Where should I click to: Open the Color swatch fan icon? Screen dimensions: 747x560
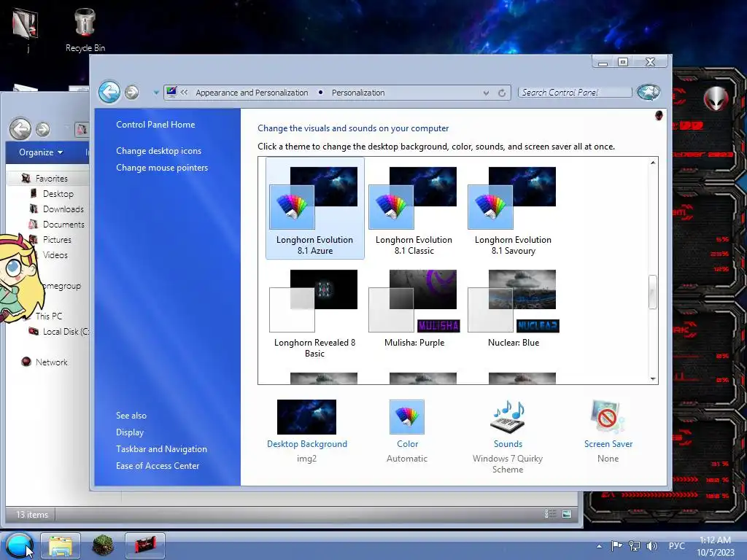coord(407,416)
